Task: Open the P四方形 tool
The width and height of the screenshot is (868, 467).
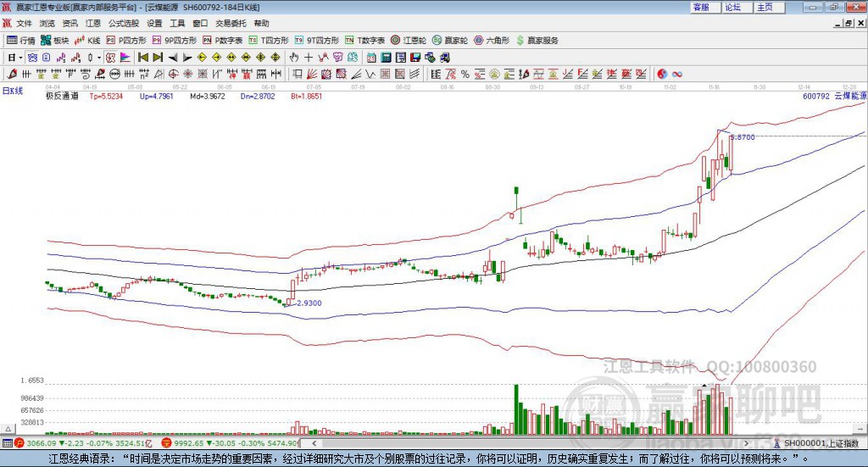Action: click(126, 41)
